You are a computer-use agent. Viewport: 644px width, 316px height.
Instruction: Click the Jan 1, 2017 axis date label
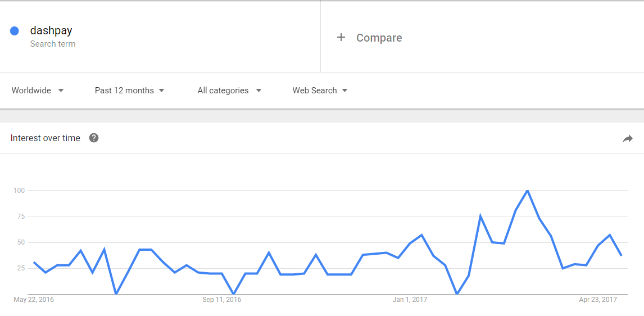click(410, 300)
